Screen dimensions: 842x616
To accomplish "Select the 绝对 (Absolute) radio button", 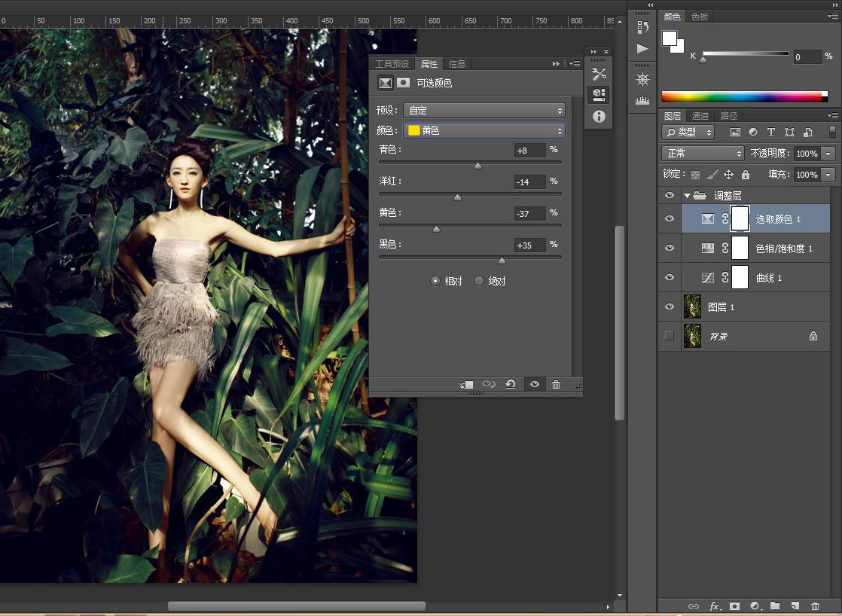I will tap(479, 282).
